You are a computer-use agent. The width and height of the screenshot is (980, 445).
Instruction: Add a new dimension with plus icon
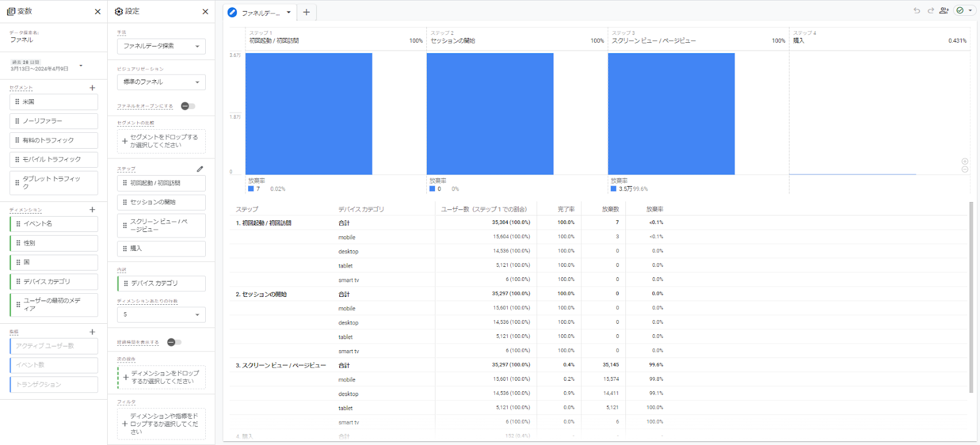(92, 209)
